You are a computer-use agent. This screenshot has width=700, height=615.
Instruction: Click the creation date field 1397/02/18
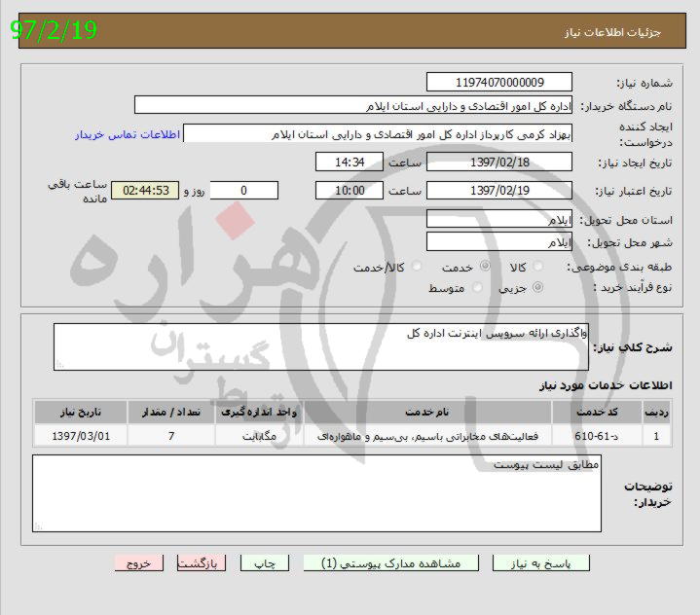pos(499,162)
